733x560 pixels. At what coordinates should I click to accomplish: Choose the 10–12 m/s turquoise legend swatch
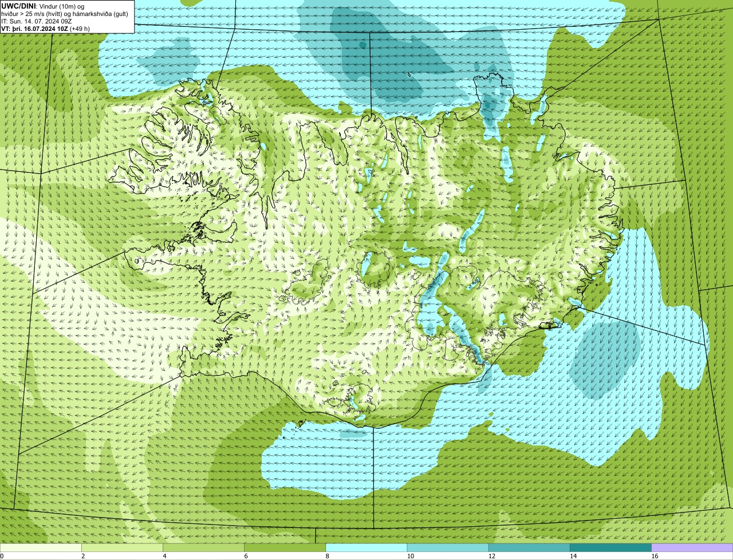point(448,548)
